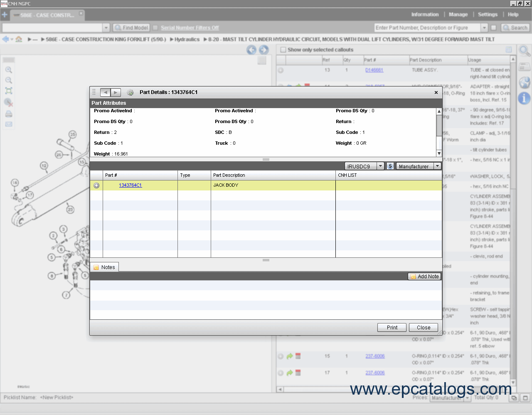
Task: Expand the Ref 13 TUBE ASSY row
Action: pos(281,70)
